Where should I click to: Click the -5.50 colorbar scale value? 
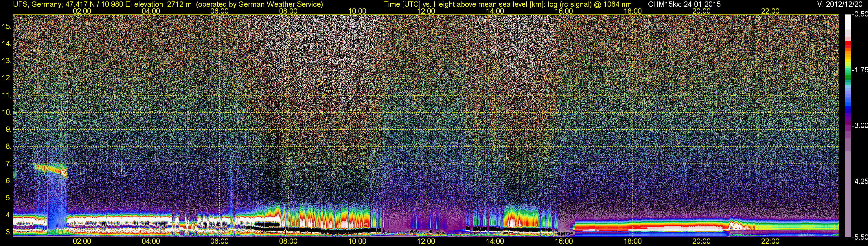(x=860, y=237)
